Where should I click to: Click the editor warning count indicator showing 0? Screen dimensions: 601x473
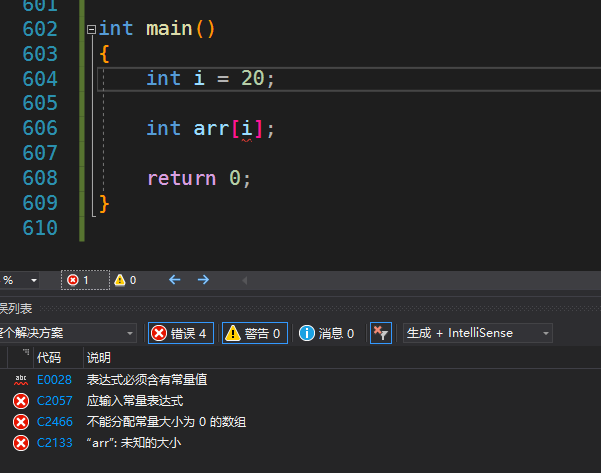(126, 280)
